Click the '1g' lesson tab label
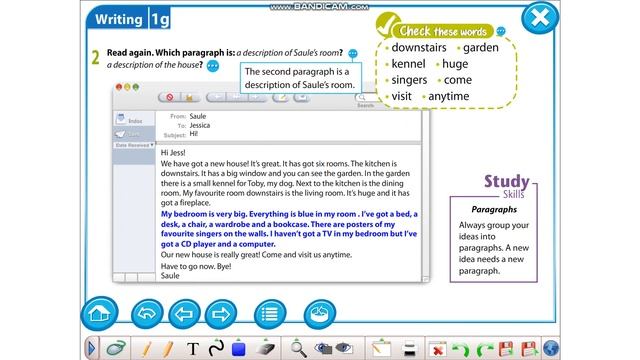Screen dimensions: 640x360 pyautogui.click(x=160, y=19)
